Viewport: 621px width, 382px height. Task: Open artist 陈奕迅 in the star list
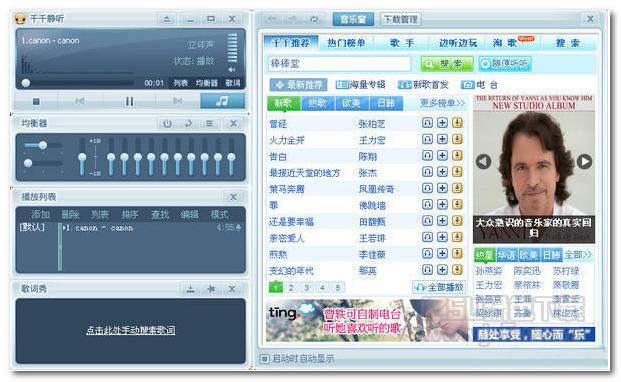(526, 271)
